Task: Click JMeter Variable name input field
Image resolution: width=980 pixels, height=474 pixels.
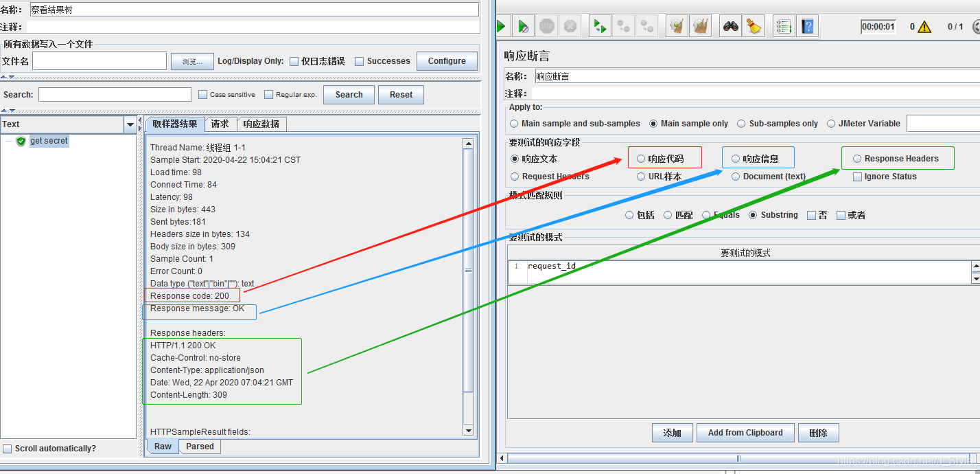Action: click(x=944, y=124)
